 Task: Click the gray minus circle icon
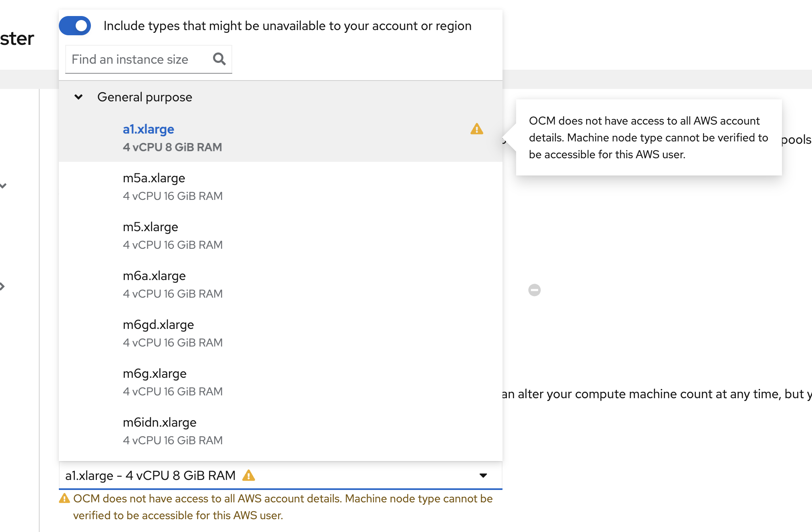pos(534,290)
